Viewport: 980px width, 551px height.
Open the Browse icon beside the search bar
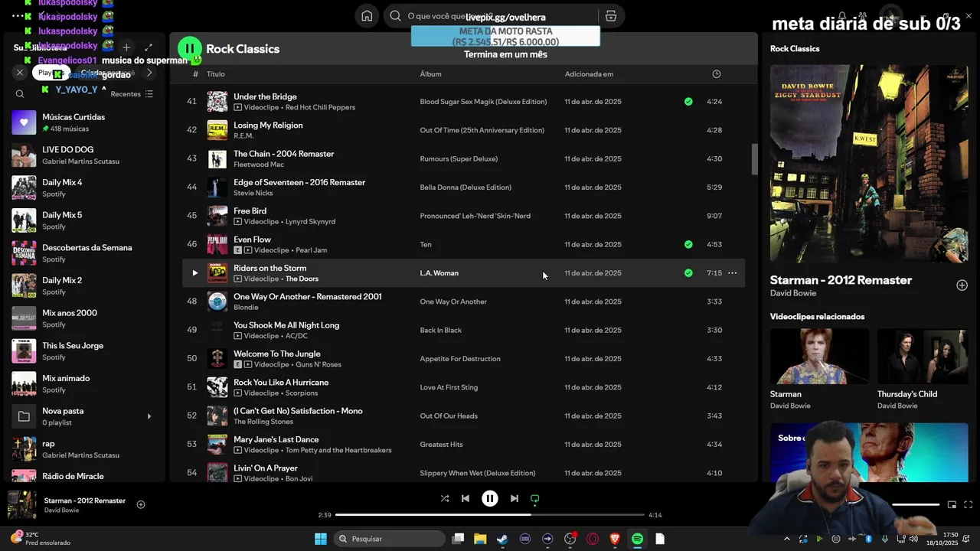coord(610,16)
